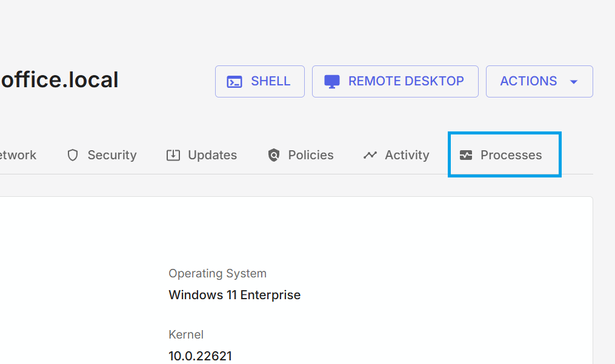Screen dimensions: 615x364
Task: Click the badge icon beside Policies
Action: [274, 155]
